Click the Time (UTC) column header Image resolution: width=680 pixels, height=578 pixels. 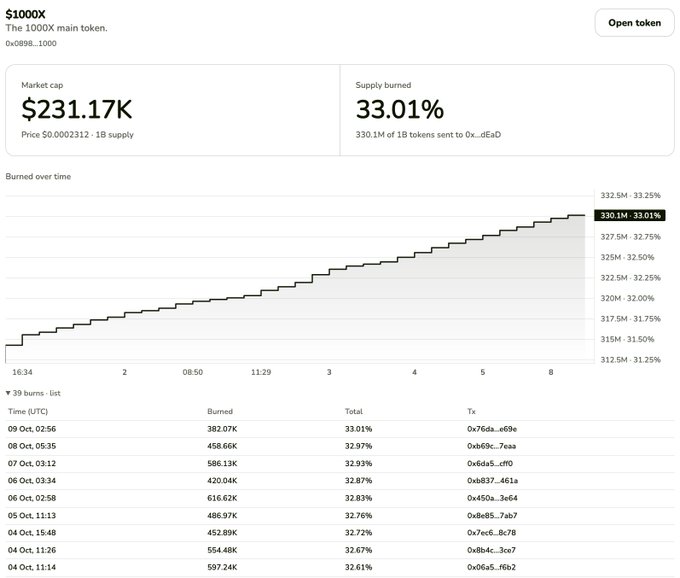point(28,411)
